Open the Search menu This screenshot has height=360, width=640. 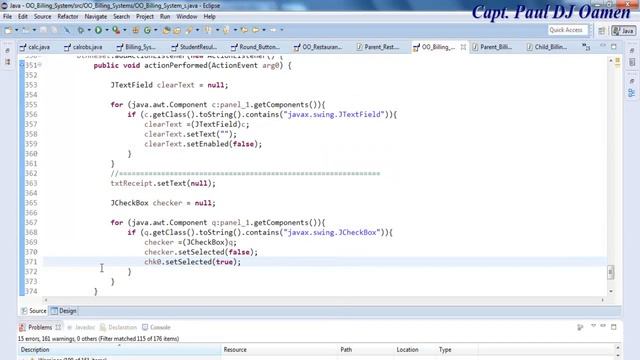coord(121,17)
